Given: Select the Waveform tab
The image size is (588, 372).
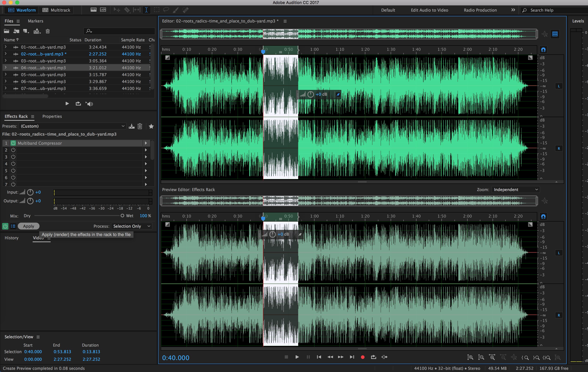Looking at the screenshot, I should tap(21, 10).
